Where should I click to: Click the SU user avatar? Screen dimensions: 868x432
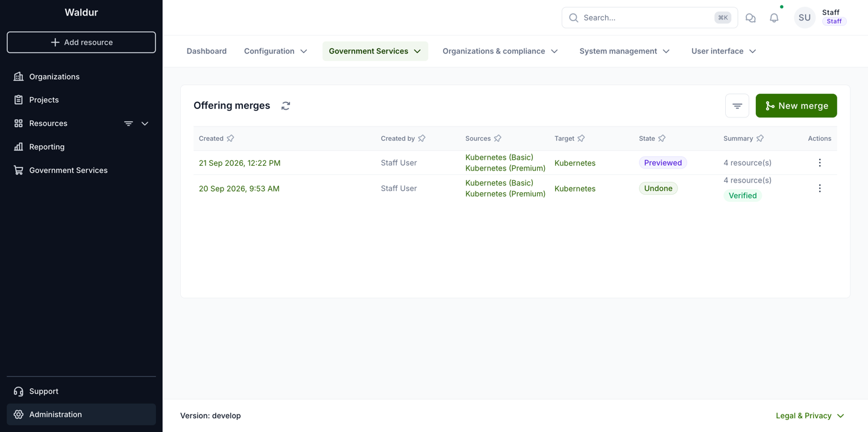(804, 18)
